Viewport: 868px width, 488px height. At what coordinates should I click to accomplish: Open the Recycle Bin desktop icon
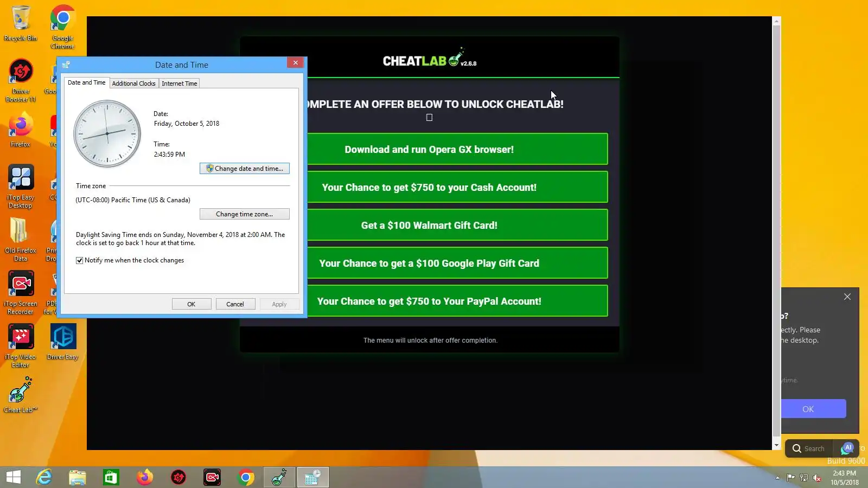21,24
